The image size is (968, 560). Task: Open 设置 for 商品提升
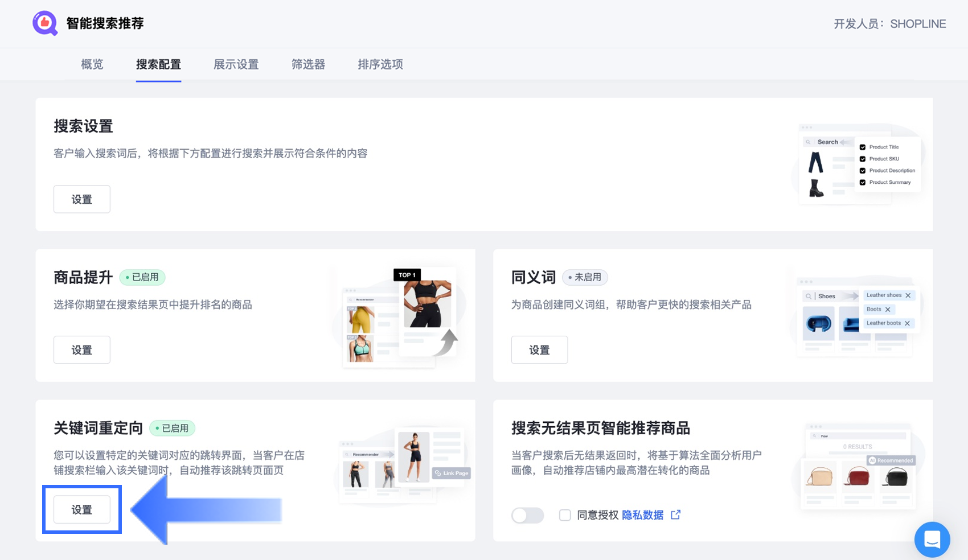click(82, 350)
